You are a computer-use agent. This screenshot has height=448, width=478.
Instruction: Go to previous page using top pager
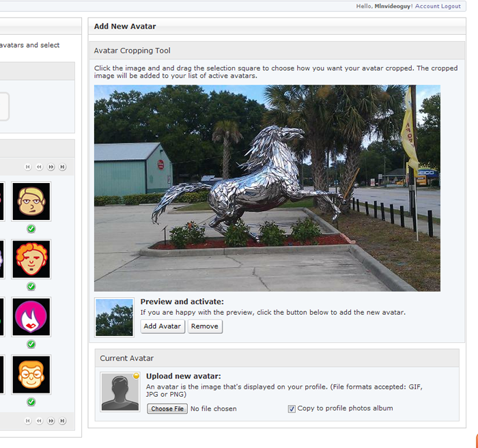[x=40, y=167]
